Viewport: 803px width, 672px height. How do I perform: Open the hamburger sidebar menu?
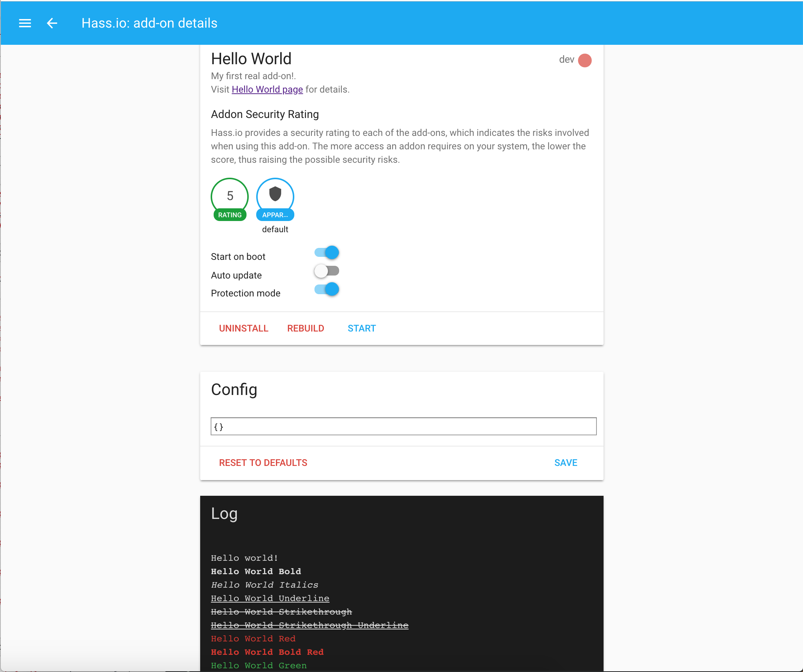[x=25, y=23]
